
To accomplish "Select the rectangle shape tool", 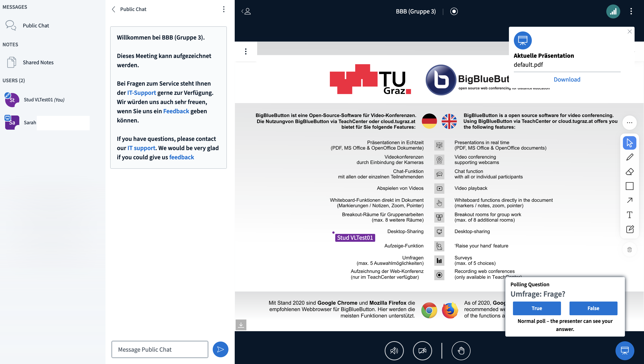I will (630, 186).
